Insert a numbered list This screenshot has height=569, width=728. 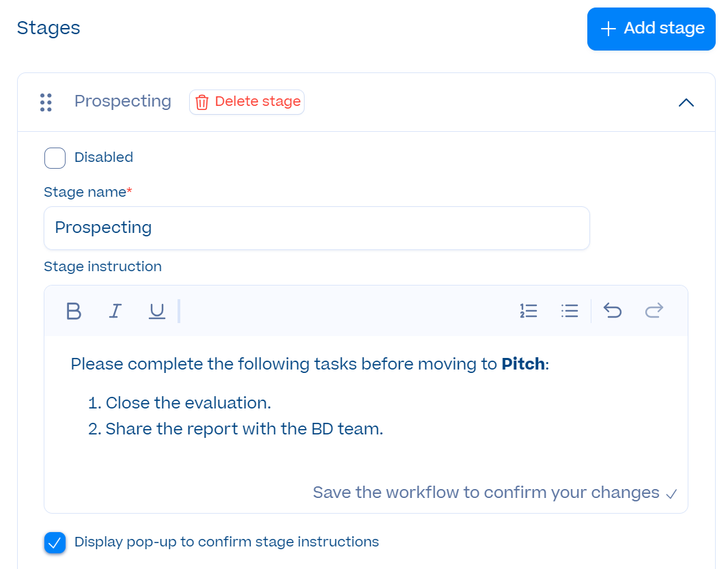tap(529, 311)
